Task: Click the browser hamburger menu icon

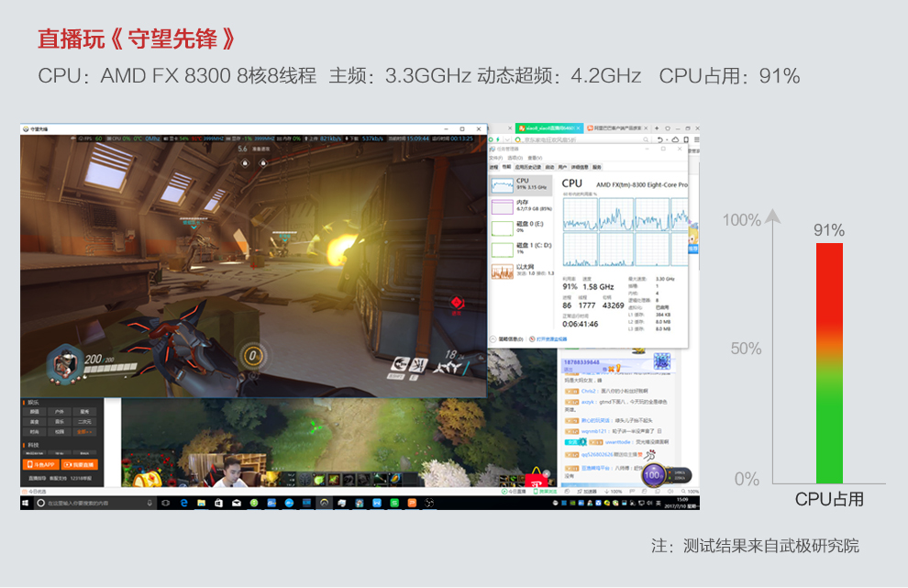Action: [697, 139]
